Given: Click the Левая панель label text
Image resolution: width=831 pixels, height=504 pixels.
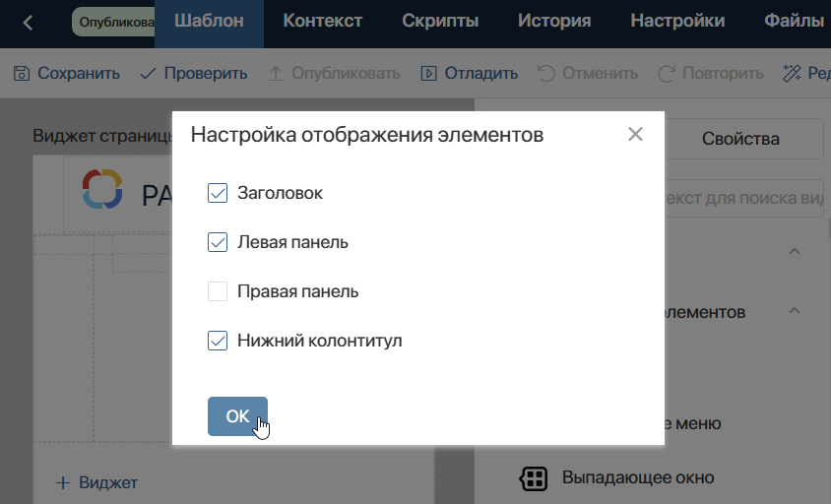Looking at the screenshot, I should 292,242.
